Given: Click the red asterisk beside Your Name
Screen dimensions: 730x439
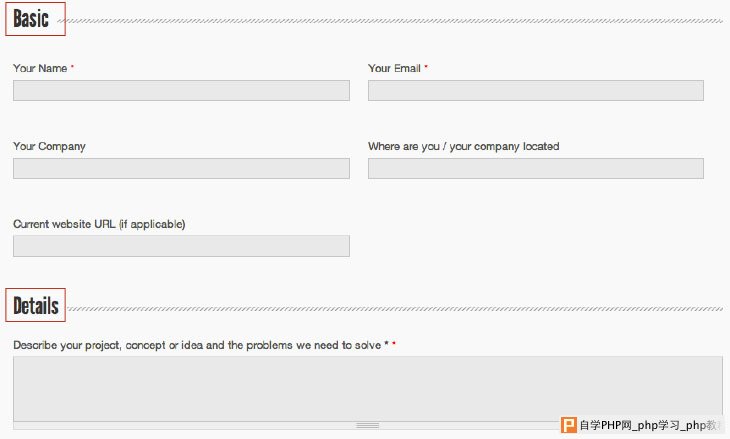Looking at the screenshot, I should [72, 67].
